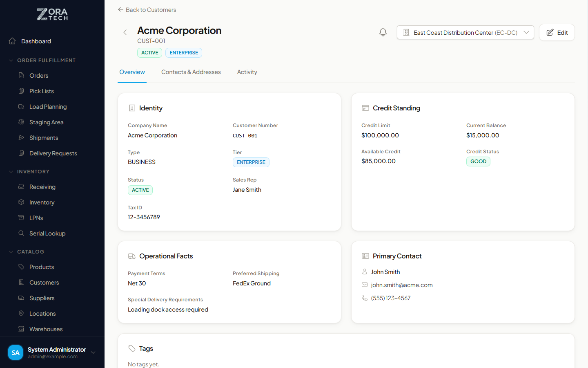Click the Products tag icon
588x368 pixels.
coord(21,267)
